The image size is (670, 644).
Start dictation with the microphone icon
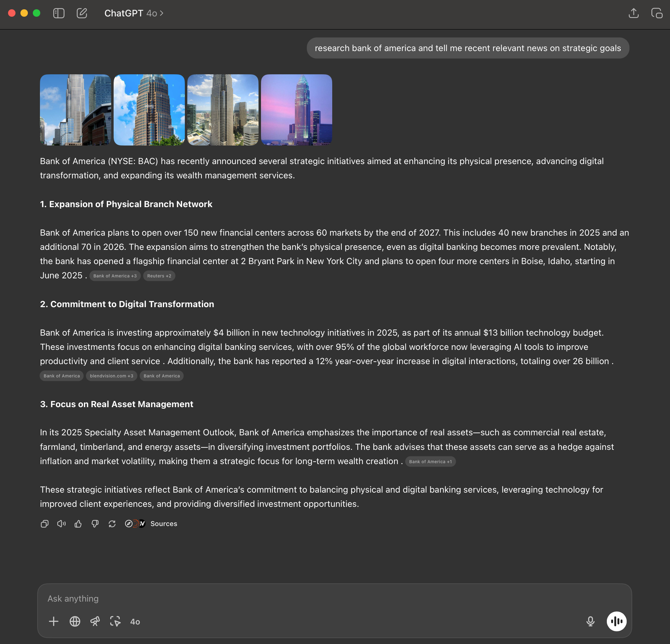(590, 621)
